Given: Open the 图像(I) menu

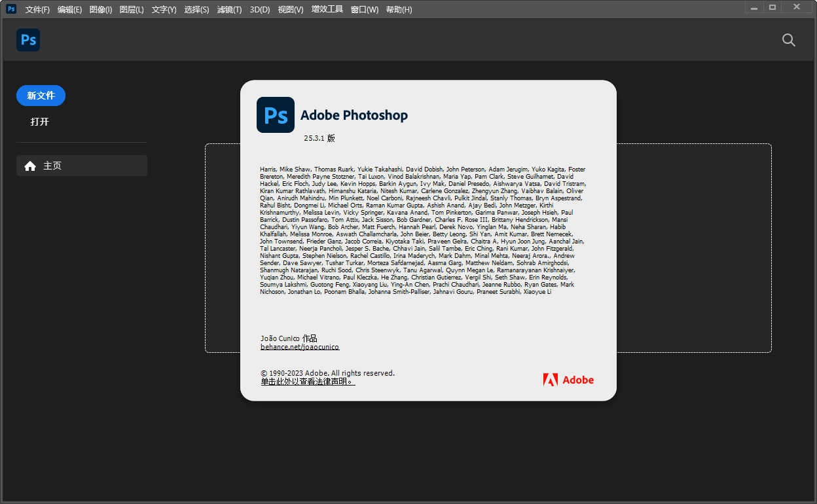Looking at the screenshot, I should coord(101,10).
